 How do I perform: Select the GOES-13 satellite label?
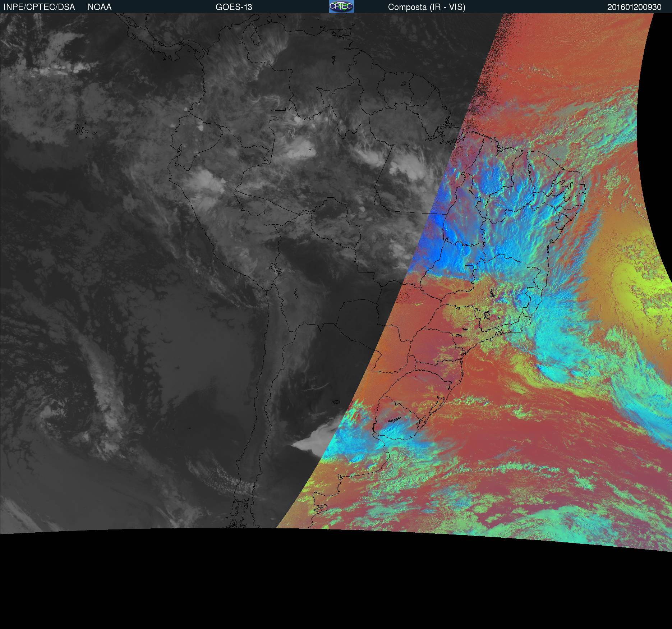click(234, 7)
